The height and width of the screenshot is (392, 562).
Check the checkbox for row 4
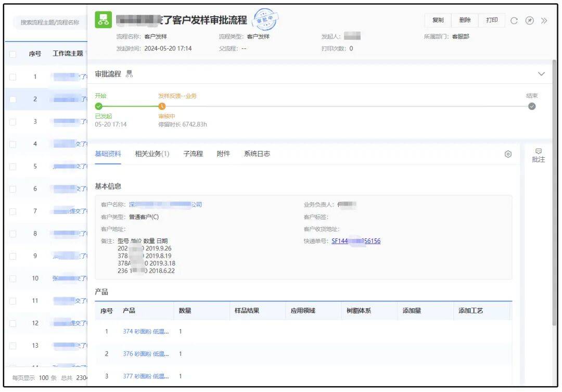point(13,144)
